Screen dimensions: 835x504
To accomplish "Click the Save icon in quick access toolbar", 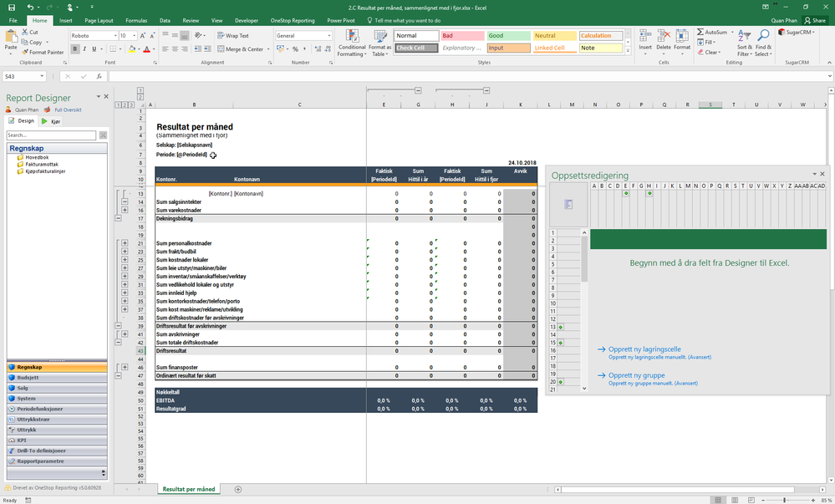I will pos(12,8).
